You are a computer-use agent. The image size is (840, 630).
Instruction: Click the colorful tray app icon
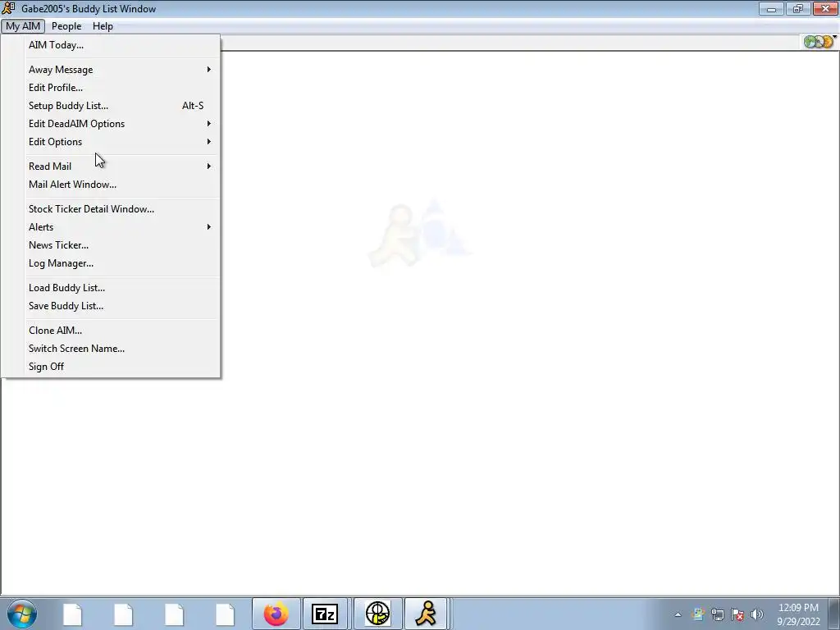[697, 614]
